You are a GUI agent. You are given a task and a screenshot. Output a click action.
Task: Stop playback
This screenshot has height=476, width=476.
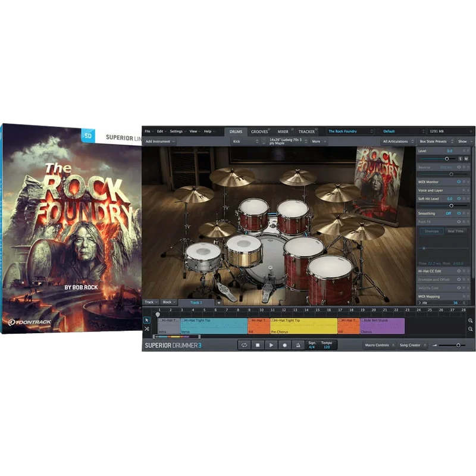click(258, 345)
